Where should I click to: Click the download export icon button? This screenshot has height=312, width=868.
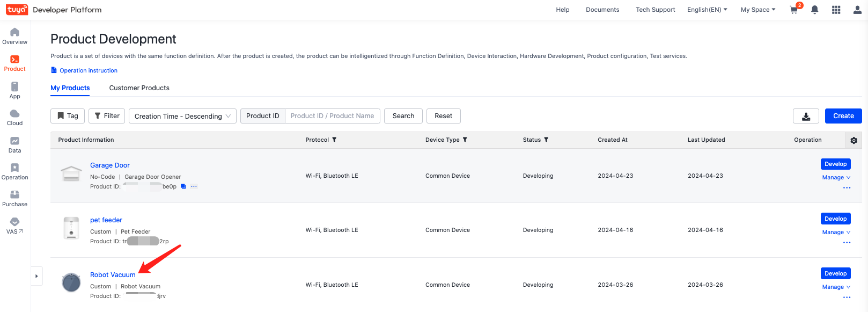806,116
